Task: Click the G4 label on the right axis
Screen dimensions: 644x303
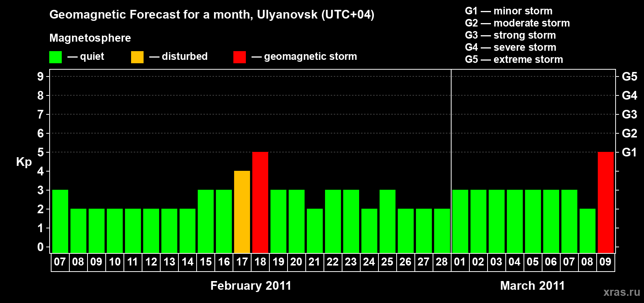Action: pos(630,95)
